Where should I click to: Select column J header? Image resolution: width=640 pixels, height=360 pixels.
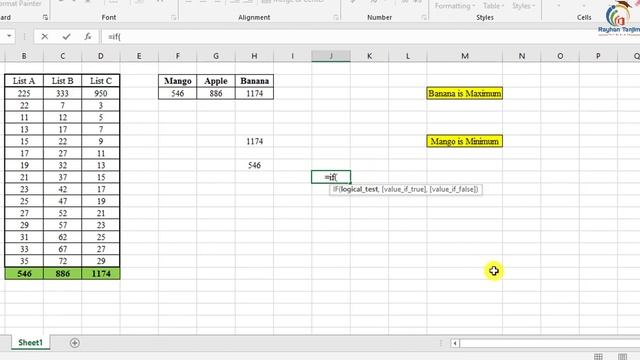pos(331,56)
